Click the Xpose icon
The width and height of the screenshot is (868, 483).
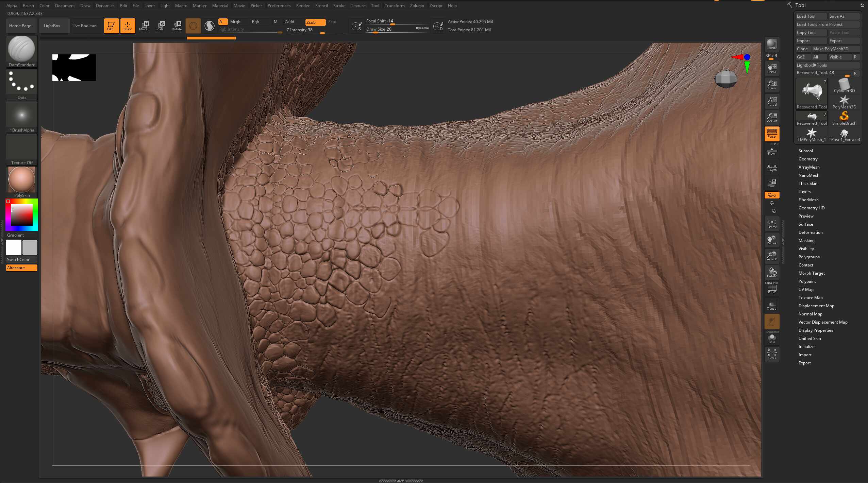[x=772, y=354]
